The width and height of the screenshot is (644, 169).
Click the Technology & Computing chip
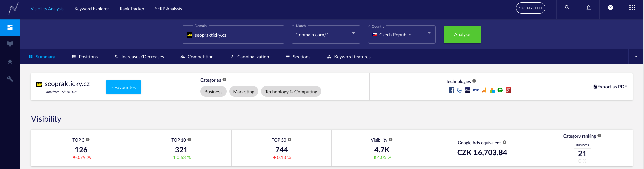point(291,91)
